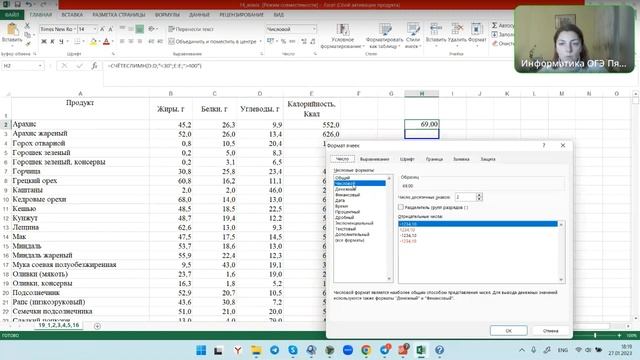The height and width of the screenshot is (360, 640).
Task: Click the Increase Font Size icon
Action: [x=102, y=29]
